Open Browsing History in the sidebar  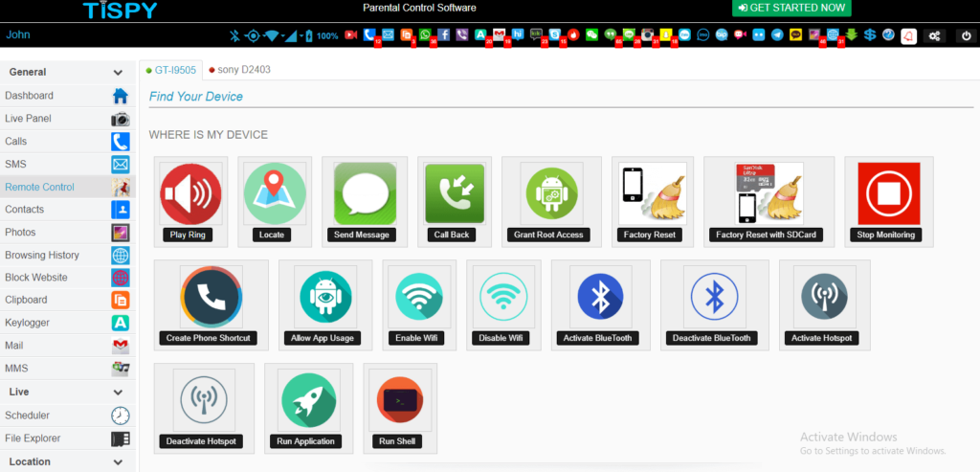(68, 255)
